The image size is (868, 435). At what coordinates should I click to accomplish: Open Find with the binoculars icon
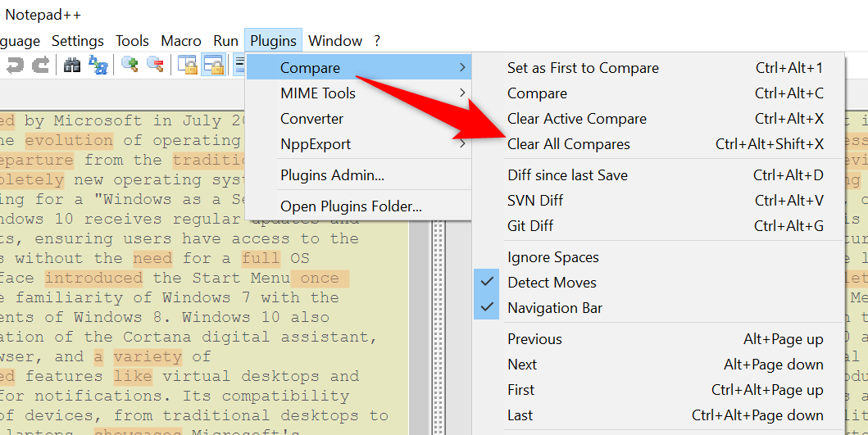[72, 66]
